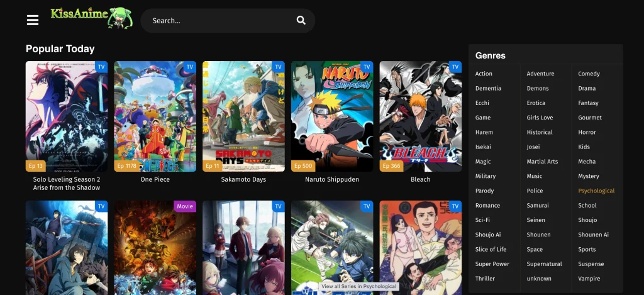
Task: Click the Naruto Shippuden title link
Action: pos(332,179)
